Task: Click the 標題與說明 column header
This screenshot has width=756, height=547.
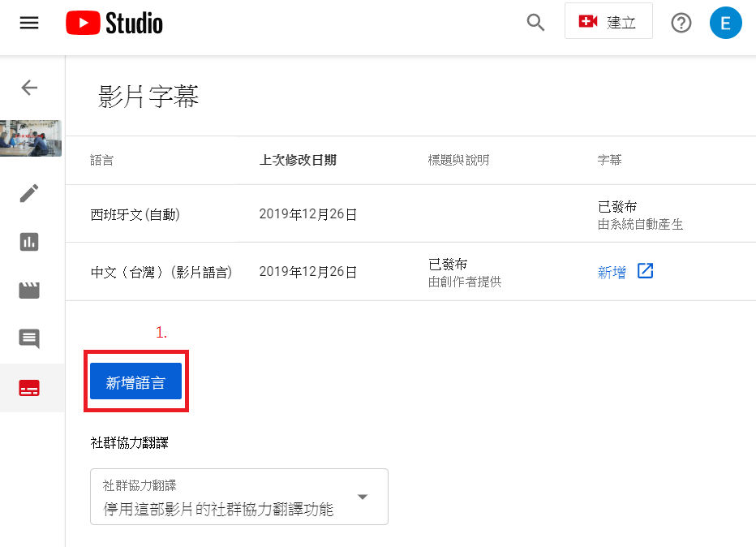Action: point(458,160)
